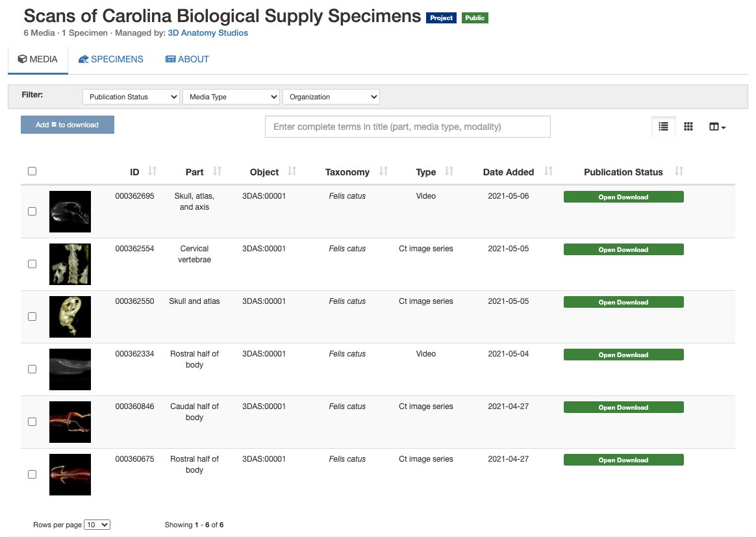Switch to list view layout

[663, 127]
